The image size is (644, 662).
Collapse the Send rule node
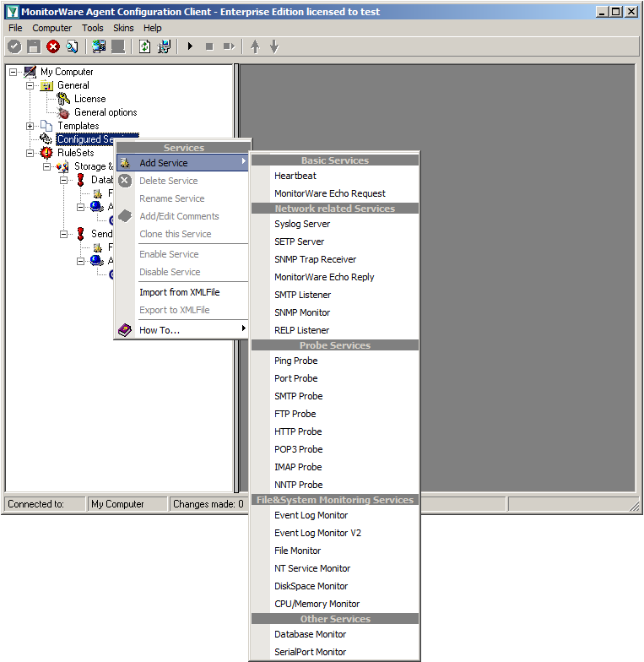64,235
